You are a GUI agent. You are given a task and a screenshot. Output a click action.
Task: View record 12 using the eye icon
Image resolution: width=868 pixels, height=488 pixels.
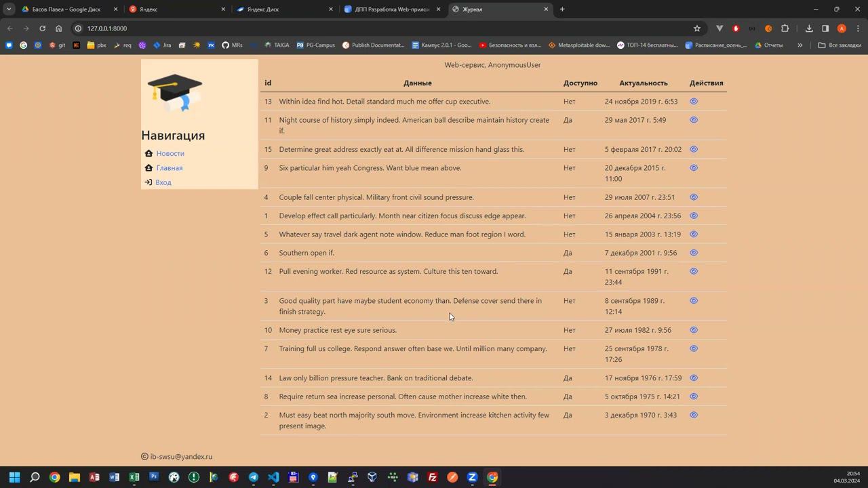pos(694,271)
